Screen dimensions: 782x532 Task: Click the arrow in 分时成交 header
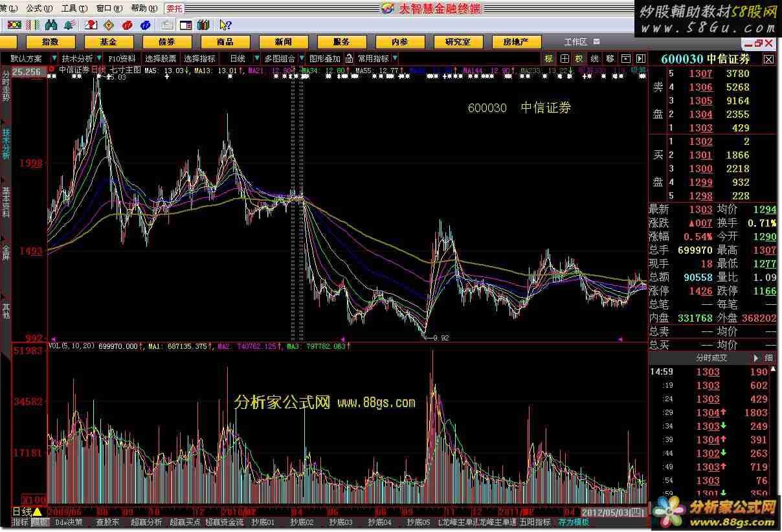[755, 358]
